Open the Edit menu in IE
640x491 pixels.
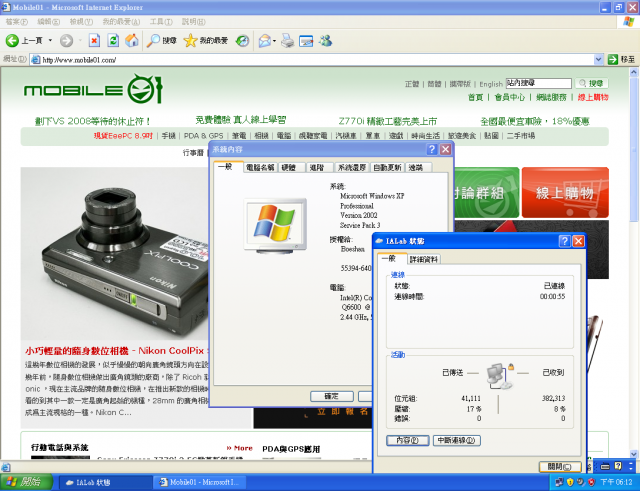click(48, 22)
